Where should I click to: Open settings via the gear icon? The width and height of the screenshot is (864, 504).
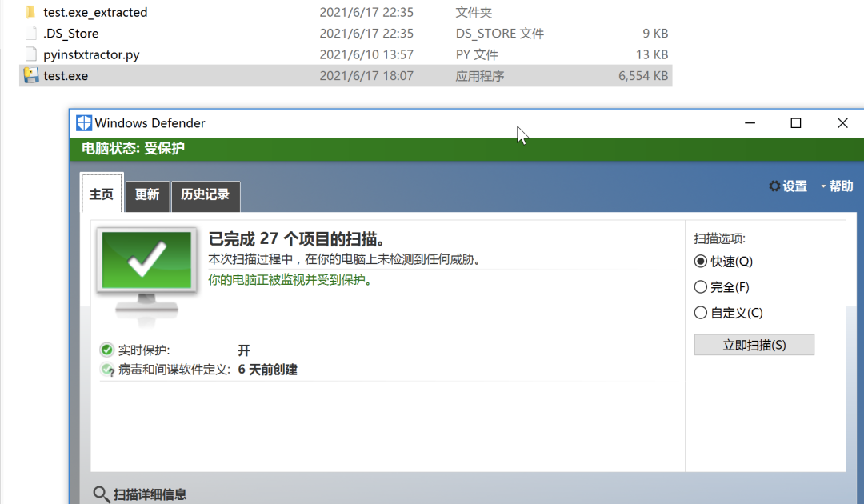tap(774, 186)
